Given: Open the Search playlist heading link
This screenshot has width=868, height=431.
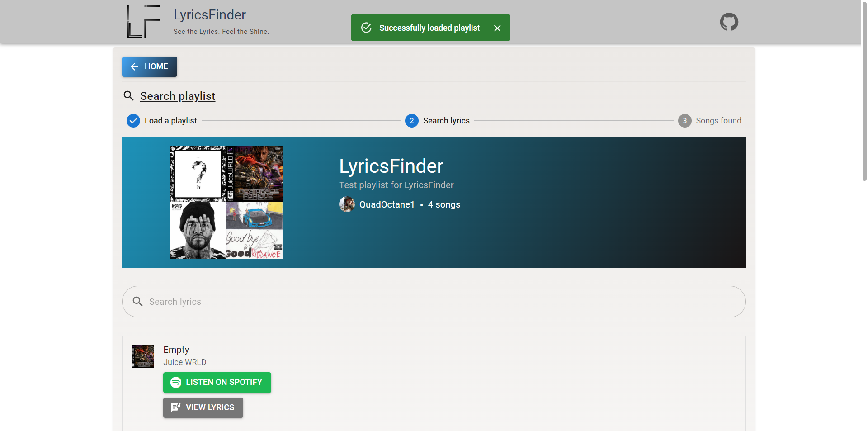Looking at the screenshot, I should point(178,96).
